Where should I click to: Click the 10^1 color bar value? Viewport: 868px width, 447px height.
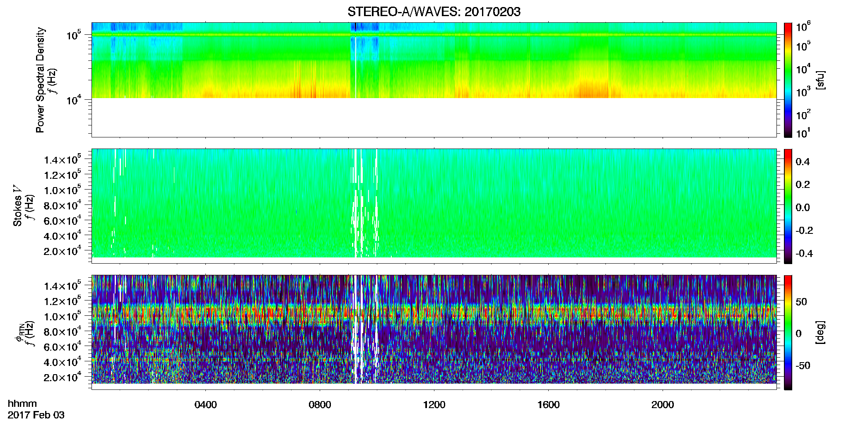[803, 133]
